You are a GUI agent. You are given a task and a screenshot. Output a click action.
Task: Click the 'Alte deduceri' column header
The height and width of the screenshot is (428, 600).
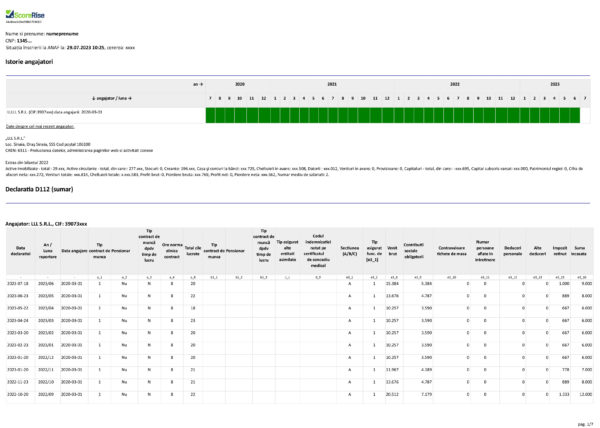[x=537, y=251]
